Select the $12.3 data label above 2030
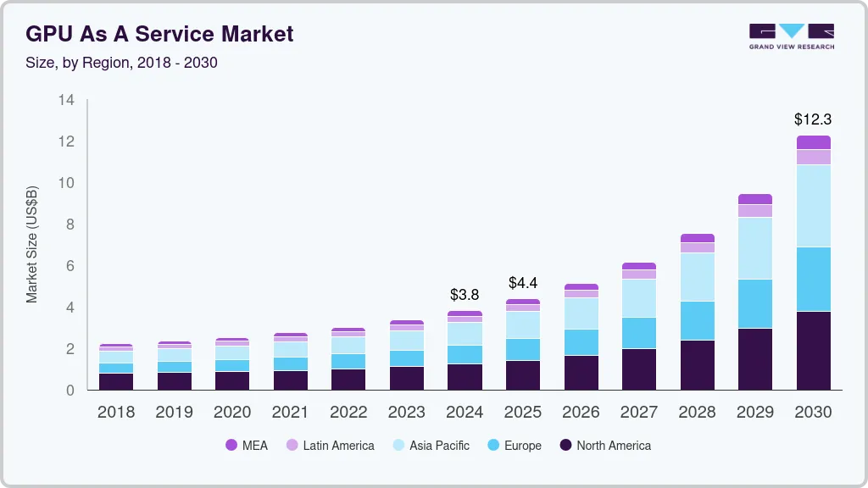868x488 pixels. (813, 119)
